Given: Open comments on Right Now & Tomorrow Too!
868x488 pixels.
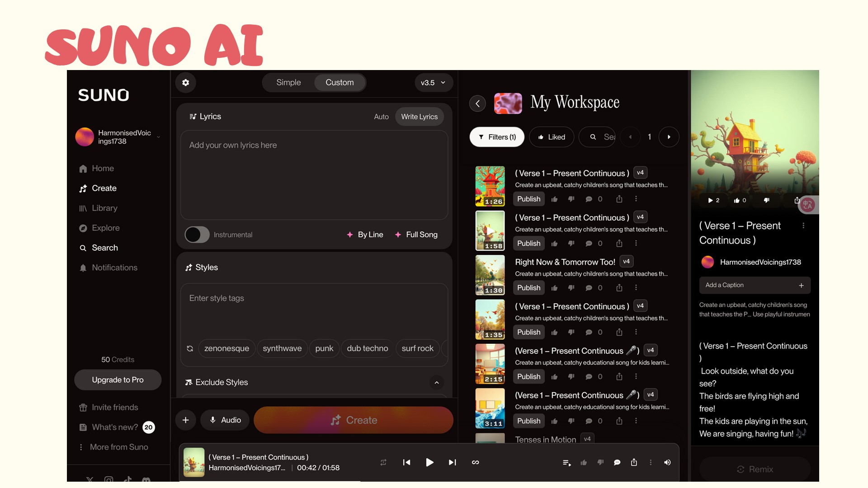Looking at the screenshot, I should tap(589, 288).
